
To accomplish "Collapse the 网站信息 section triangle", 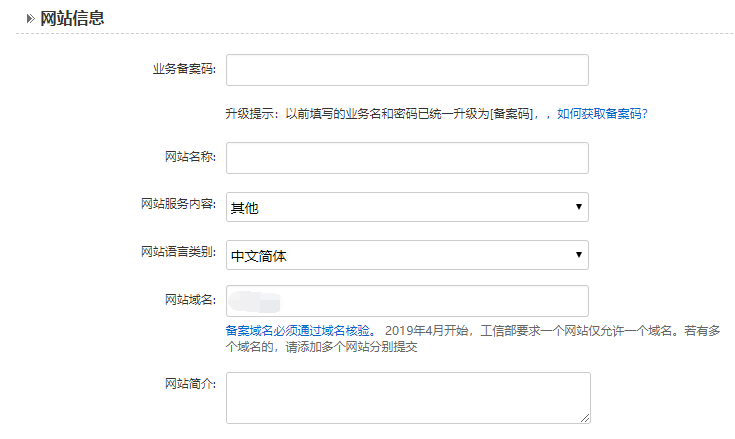I will tap(30, 18).
